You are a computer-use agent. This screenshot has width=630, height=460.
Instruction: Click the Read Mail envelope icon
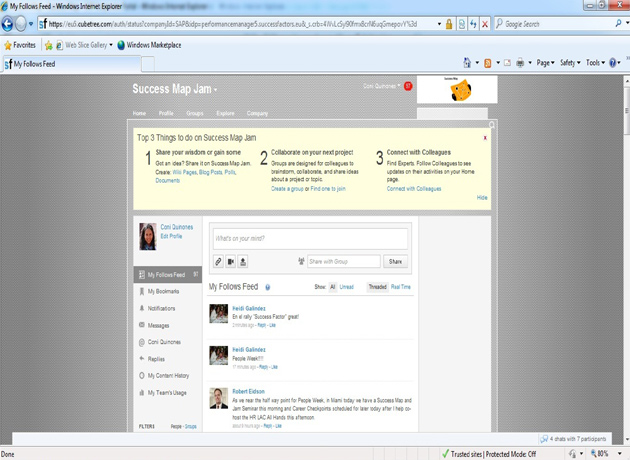507,63
